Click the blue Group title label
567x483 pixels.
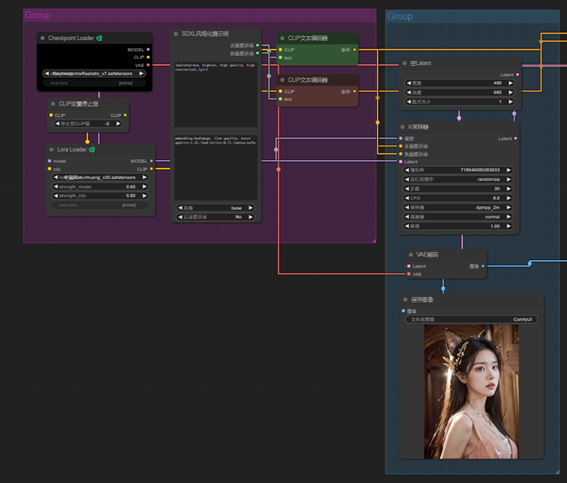pos(400,16)
